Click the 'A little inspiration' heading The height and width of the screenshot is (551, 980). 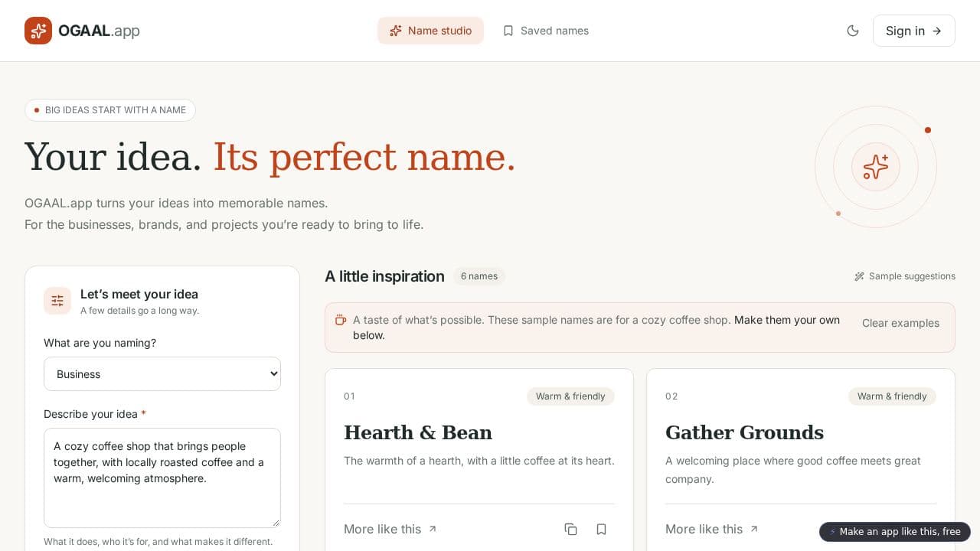coord(384,276)
